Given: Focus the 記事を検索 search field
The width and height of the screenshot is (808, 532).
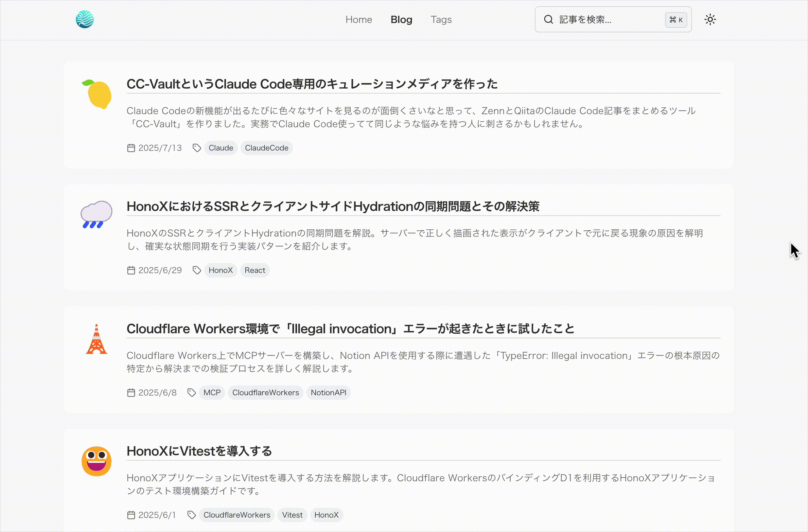Looking at the screenshot, I should click(608, 20).
